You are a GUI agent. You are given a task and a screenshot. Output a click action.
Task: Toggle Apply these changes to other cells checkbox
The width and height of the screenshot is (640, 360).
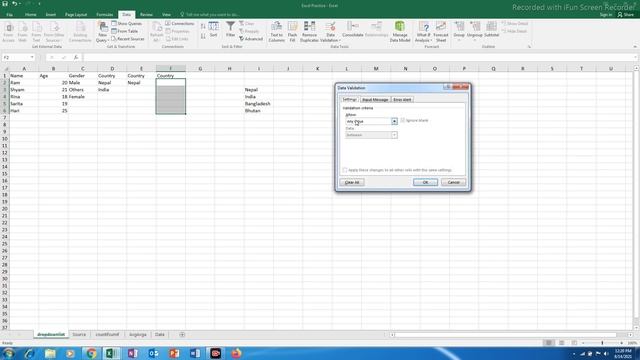pos(345,170)
